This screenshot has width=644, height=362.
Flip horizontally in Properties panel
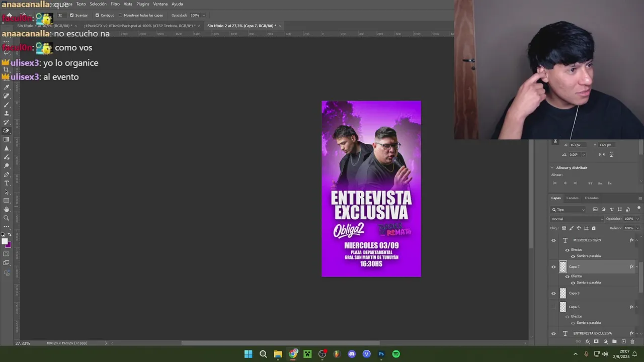(602, 154)
